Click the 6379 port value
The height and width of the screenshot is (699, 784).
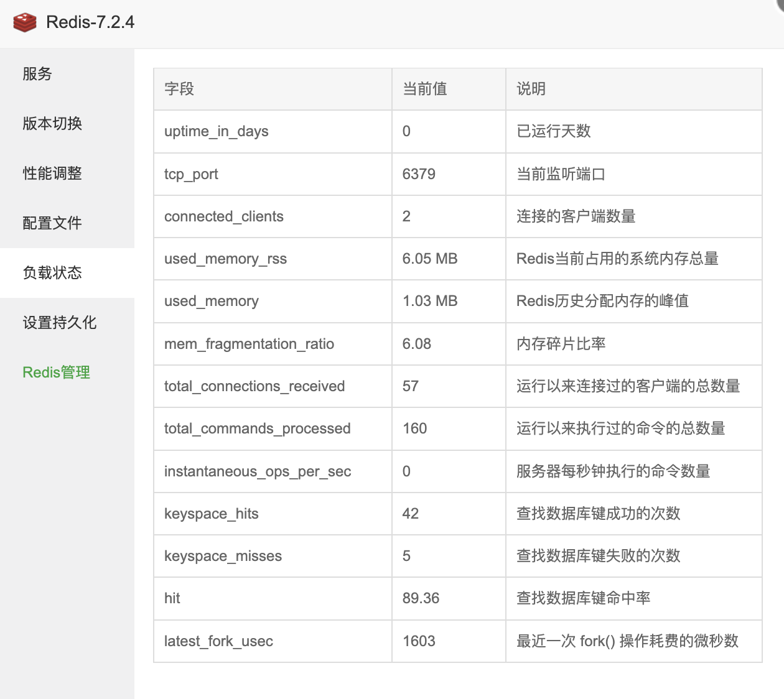coord(419,174)
